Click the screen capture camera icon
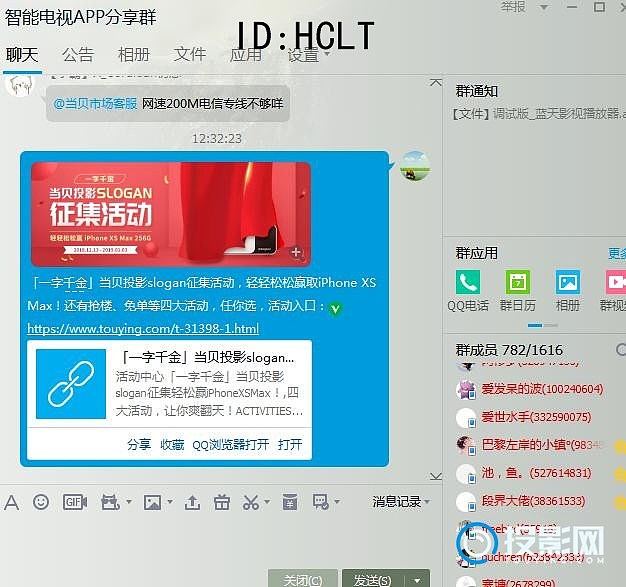This screenshot has height=587, width=626. pyautogui.click(x=110, y=502)
